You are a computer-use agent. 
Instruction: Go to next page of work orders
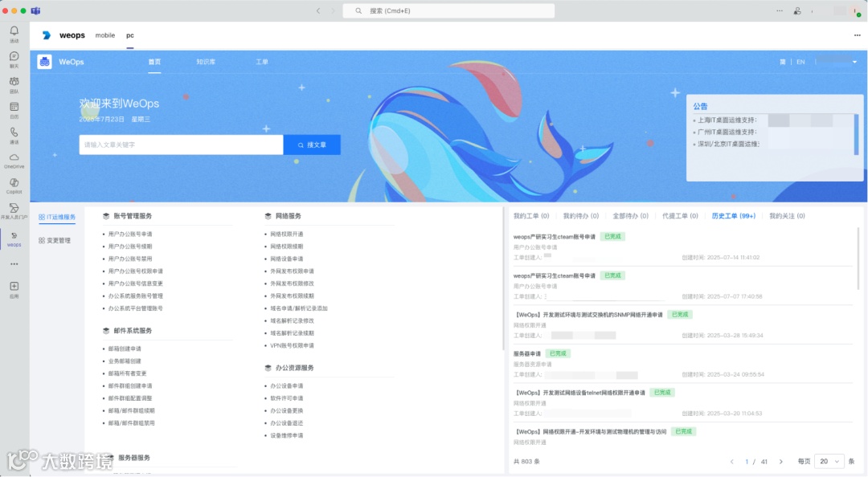point(781,462)
